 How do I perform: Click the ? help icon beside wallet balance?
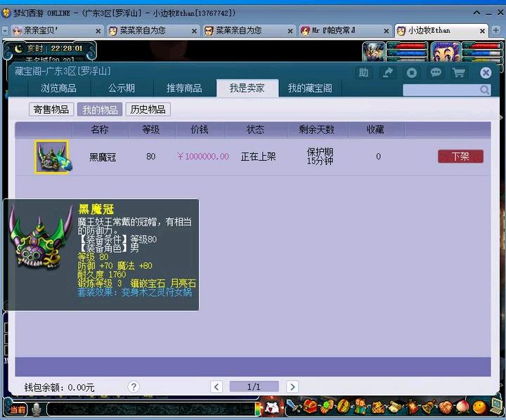tap(134, 386)
